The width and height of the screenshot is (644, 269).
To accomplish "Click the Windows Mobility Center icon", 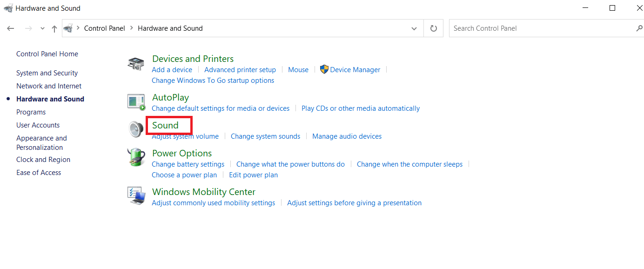I will click(136, 196).
